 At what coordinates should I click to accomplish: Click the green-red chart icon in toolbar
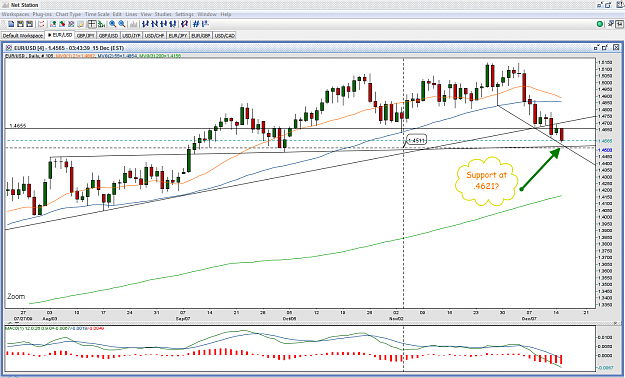(62, 24)
